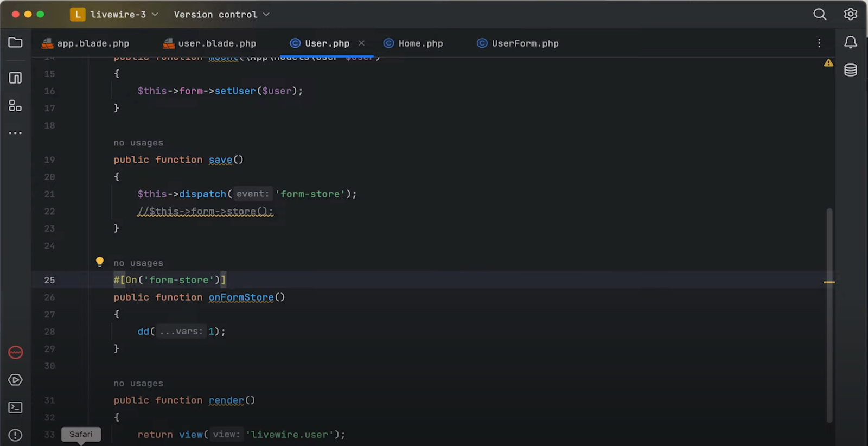Viewport: 868px width, 446px height.
Task: Open the Database tool window
Action: tap(851, 70)
